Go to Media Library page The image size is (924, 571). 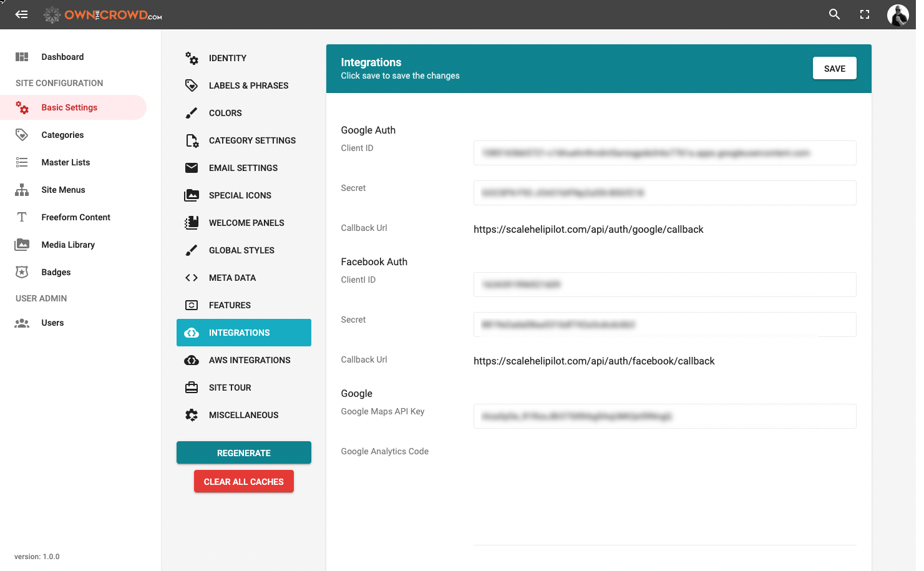[x=68, y=245]
